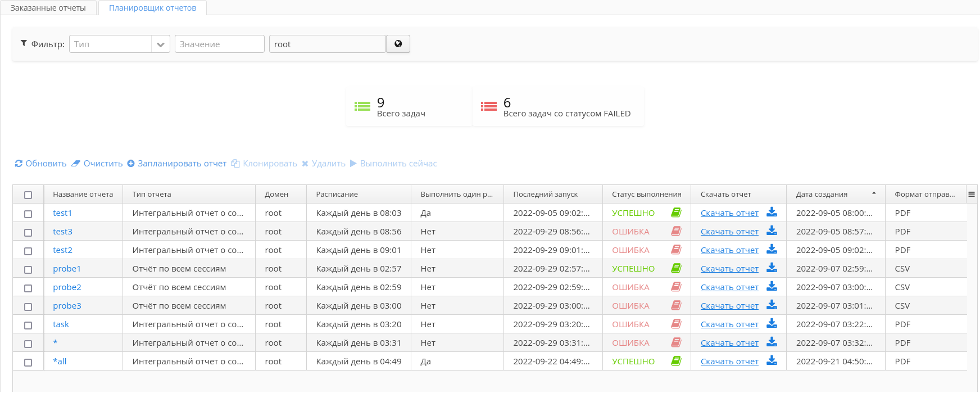
Task: Select the 'Планировщик отчетов' tab
Action: (152, 8)
